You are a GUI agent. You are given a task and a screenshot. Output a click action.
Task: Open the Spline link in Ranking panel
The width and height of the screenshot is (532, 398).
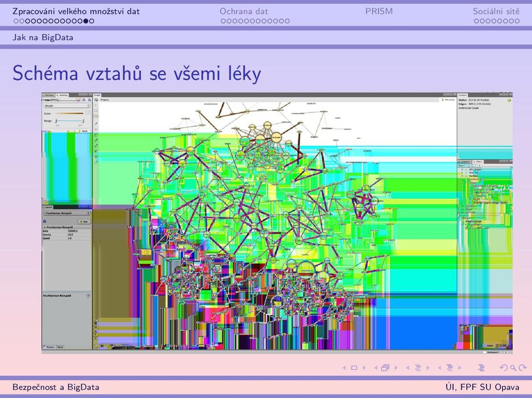[x=46, y=131]
